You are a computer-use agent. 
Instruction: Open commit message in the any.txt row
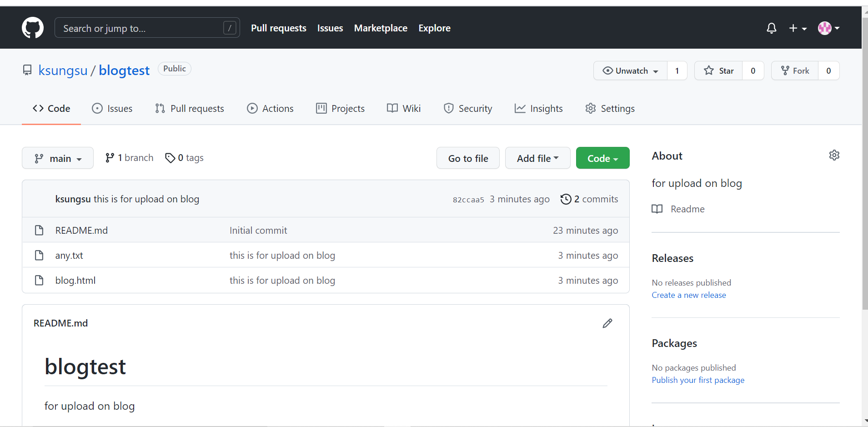pos(282,256)
